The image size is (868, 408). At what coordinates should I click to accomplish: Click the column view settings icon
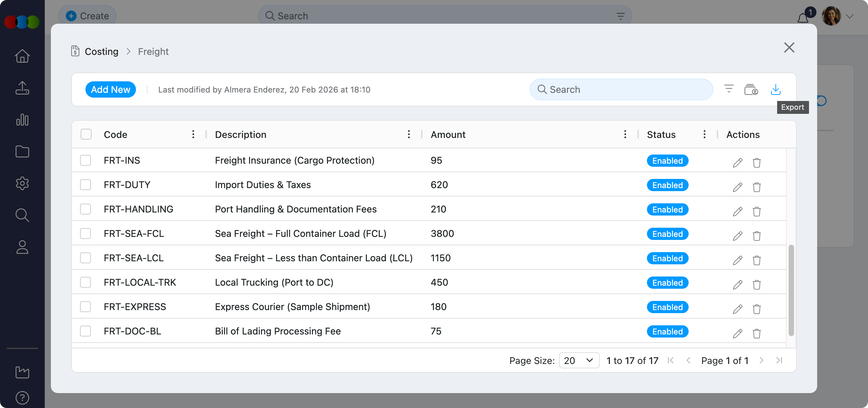[x=751, y=89]
